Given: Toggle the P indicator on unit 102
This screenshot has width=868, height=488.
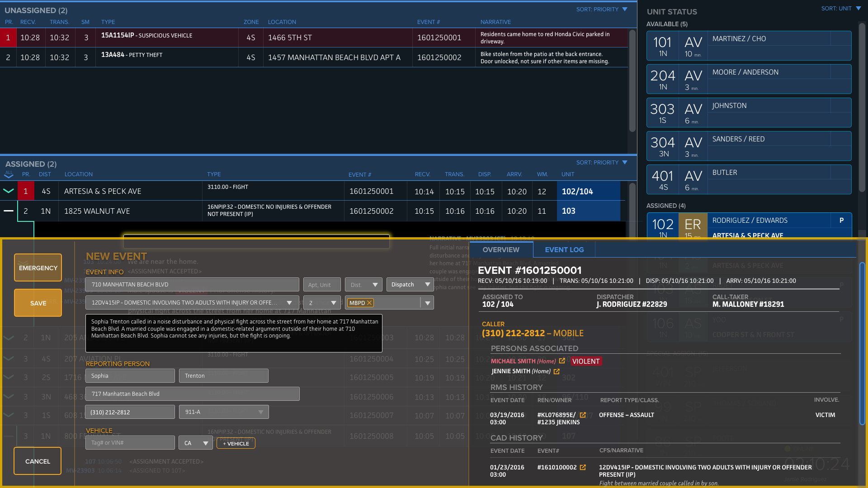Looking at the screenshot, I should coord(842,221).
